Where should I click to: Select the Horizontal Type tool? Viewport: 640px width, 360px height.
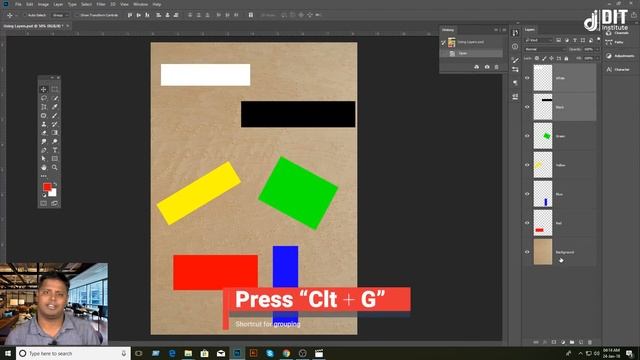pos(55,150)
